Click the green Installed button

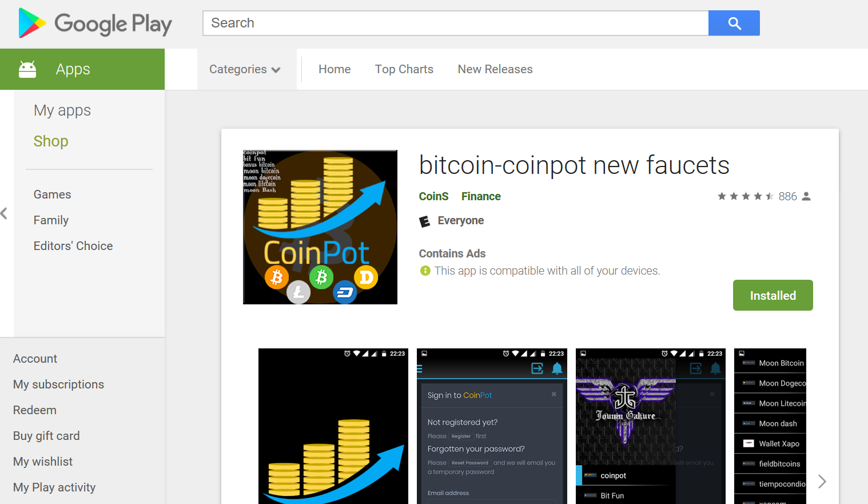pos(773,295)
